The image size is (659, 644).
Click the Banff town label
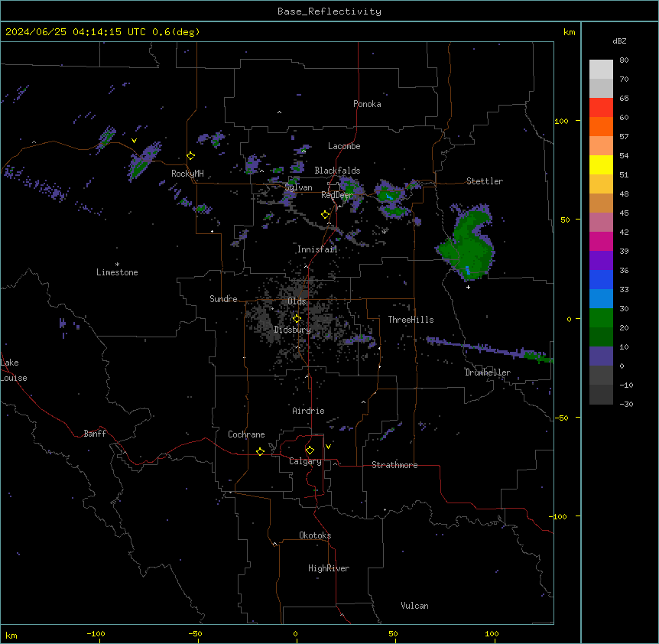[x=95, y=434]
